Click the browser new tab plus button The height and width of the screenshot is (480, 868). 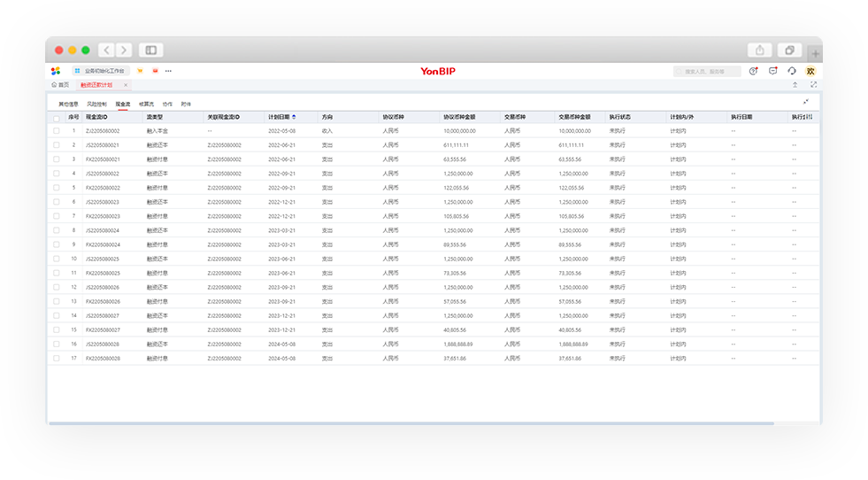click(x=816, y=53)
